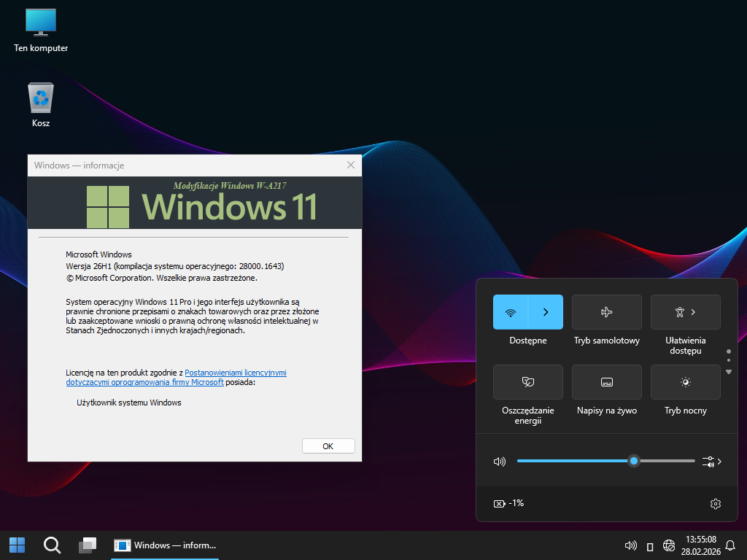Expand the Wi-Fi networks list chevron
This screenshot has height=560, width=747.
coord(546,312)
